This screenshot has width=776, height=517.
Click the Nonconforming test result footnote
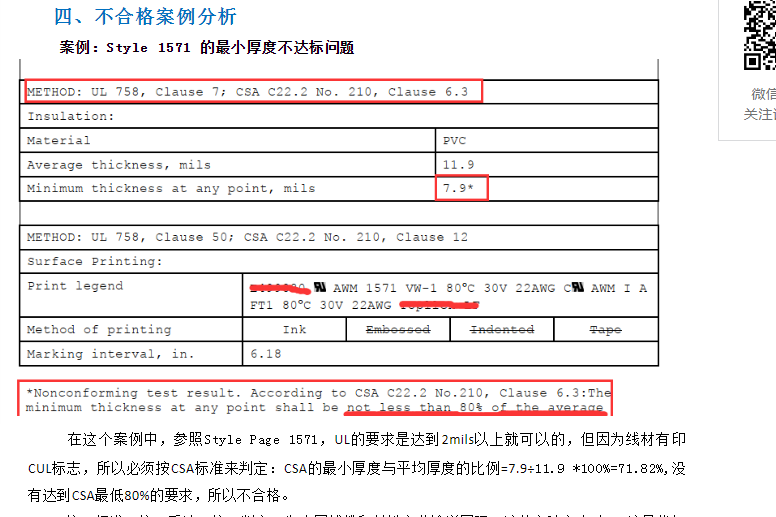pyautogui.click(x=316, y=400)
